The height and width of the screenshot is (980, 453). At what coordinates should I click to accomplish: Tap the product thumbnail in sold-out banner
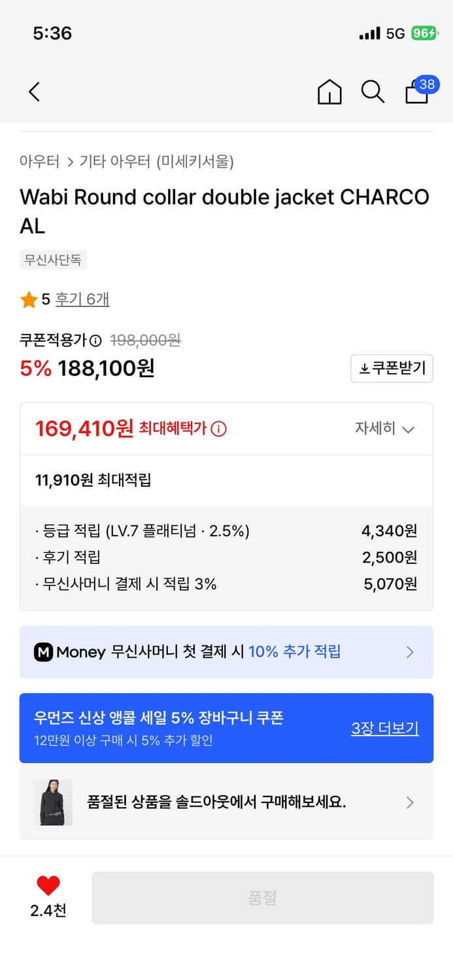click(x=53, y=802)
